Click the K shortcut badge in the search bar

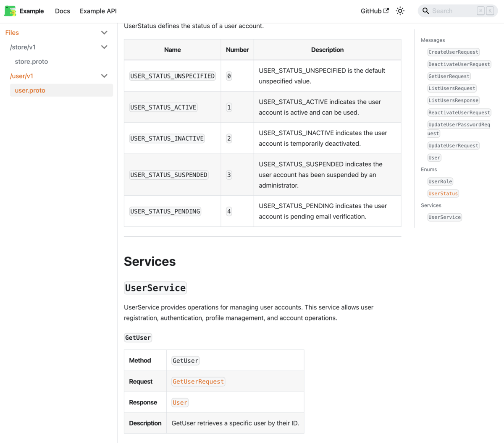pyautogui.click(x=489, y=10)
